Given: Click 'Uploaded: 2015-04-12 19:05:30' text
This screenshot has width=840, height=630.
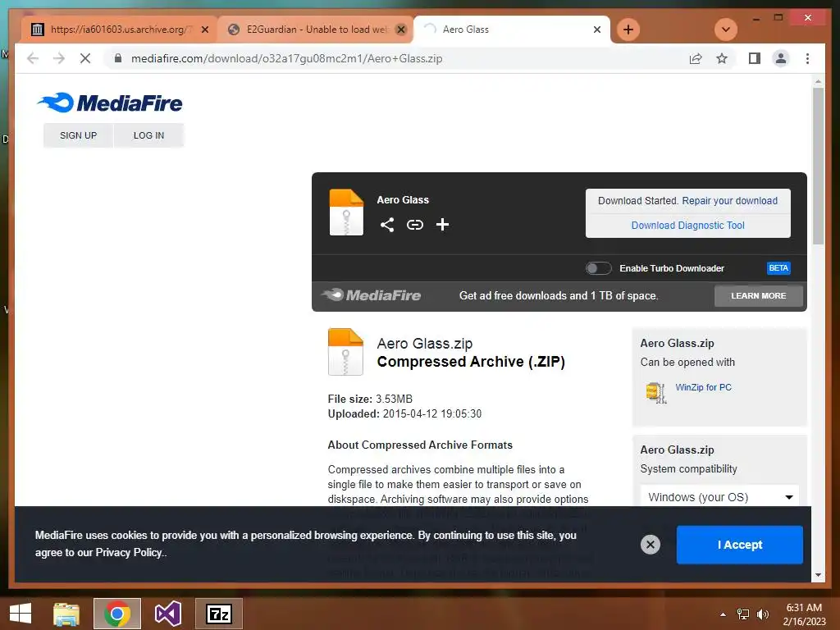Looking at the screenshot, I should pyautogui.click(x=404, y=413).
